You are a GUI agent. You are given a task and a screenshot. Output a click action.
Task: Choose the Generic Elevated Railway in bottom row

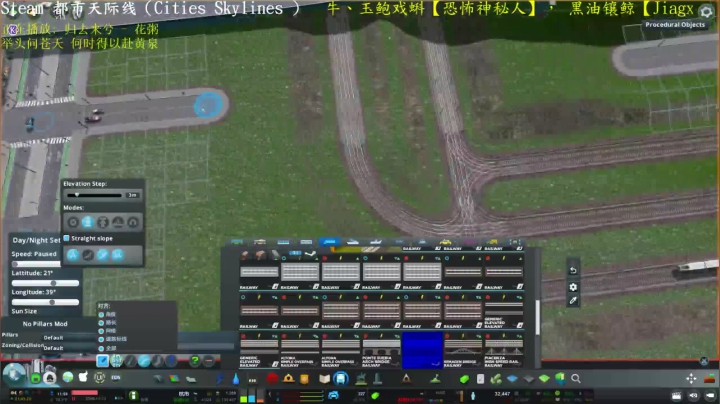coord(259,351)
